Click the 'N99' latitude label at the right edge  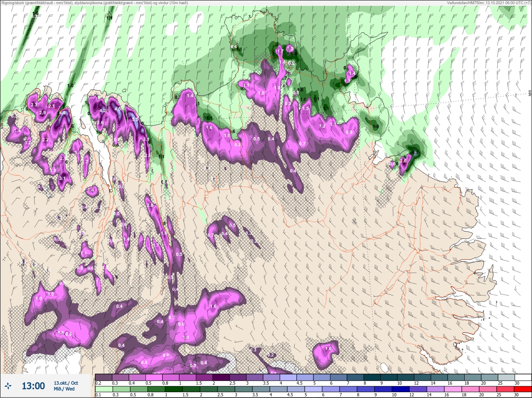530,94
